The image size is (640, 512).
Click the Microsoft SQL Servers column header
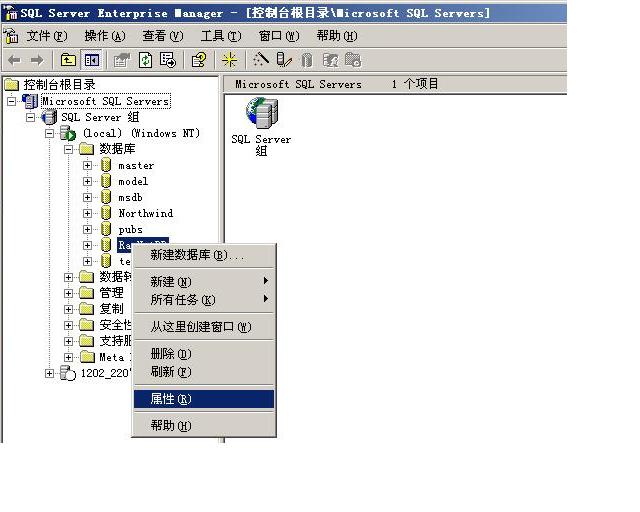[x=298, y=84]
